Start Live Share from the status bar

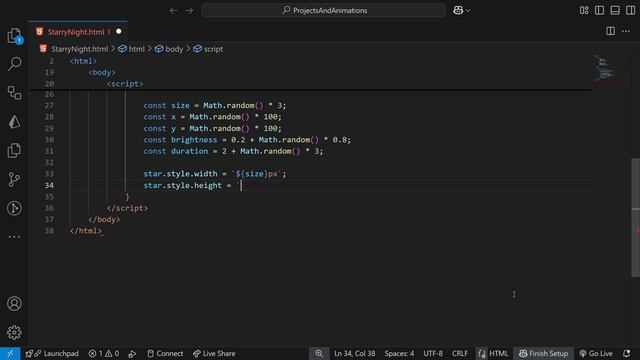pyautogui.click(x=214, y=353)
